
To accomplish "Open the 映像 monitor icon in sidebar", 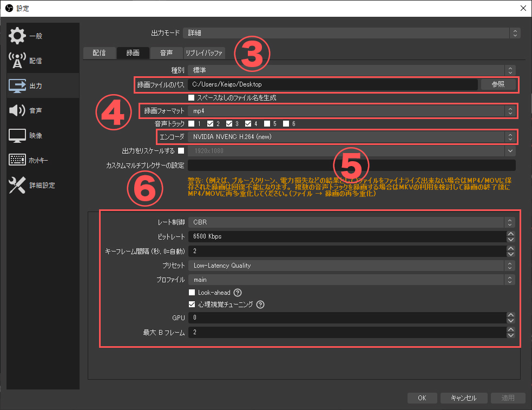I will click(x=17, y=135).
